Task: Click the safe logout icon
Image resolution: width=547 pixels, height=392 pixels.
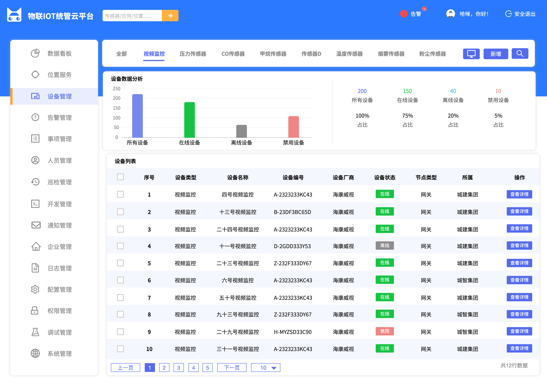Action: [508, 14]
